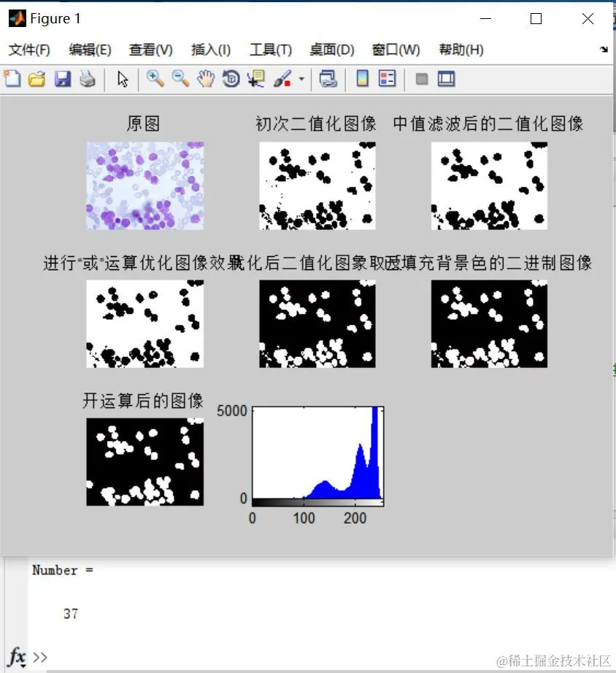Click the histogram y-axis label 5000
The height and width of the screenshot is (673, 616).
point(232,411)
